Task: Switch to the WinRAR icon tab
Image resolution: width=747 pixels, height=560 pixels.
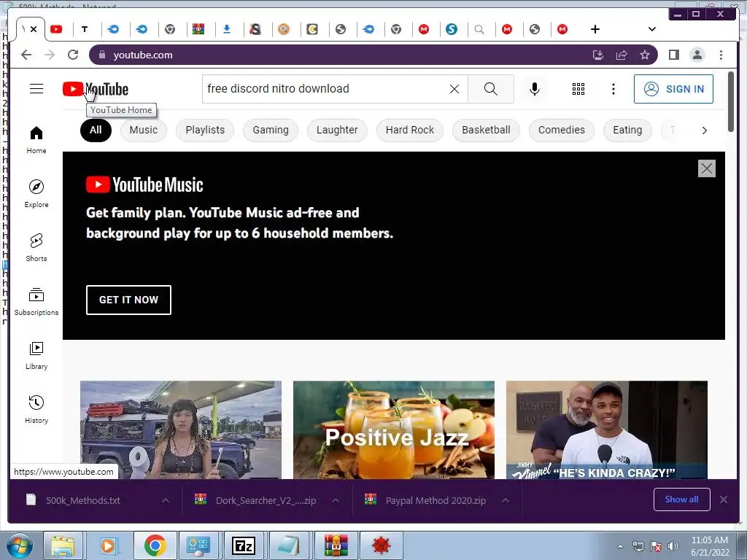Action: (198, 29)
